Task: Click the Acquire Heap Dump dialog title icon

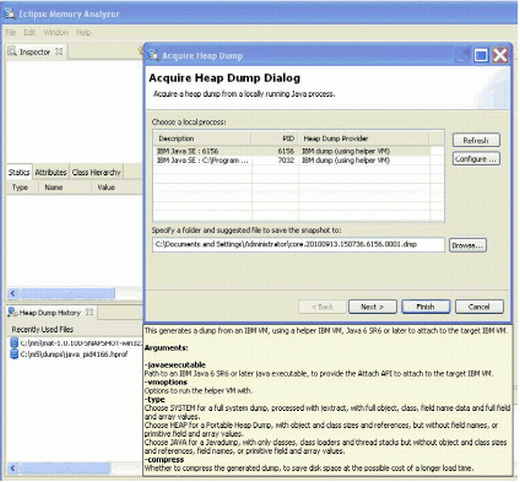Action: coord(154,55)
